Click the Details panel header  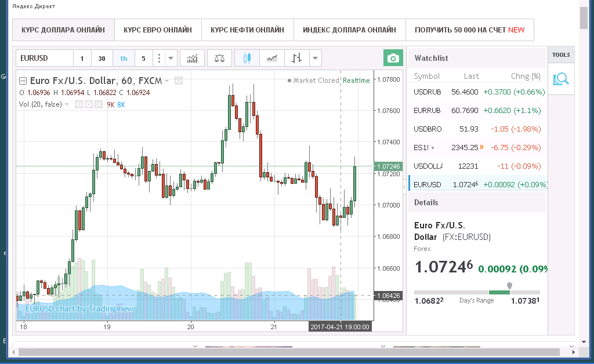coord(477,202)
